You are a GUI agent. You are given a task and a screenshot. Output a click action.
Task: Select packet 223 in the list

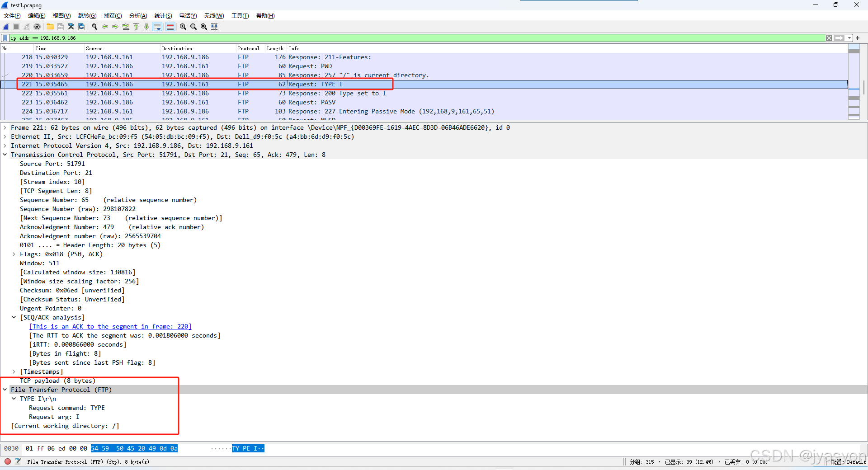pyautogui.click(x=181, y=102)
